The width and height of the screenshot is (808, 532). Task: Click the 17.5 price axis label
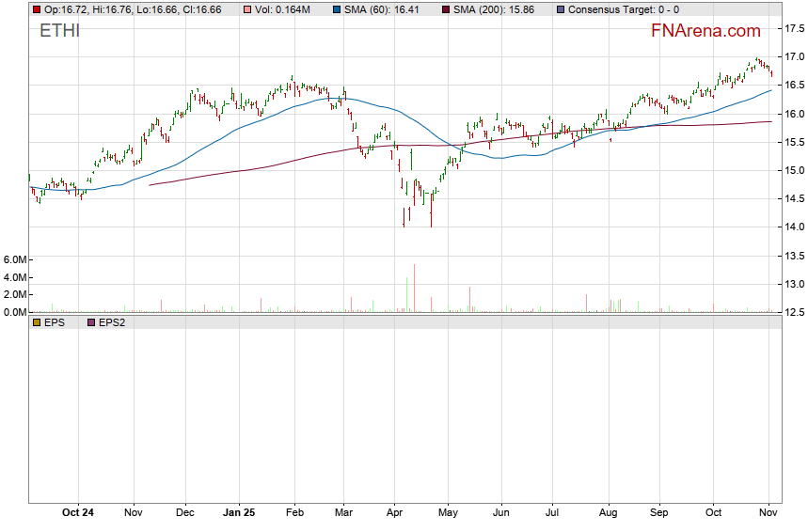pyautogui.click(x=795, y=28)
